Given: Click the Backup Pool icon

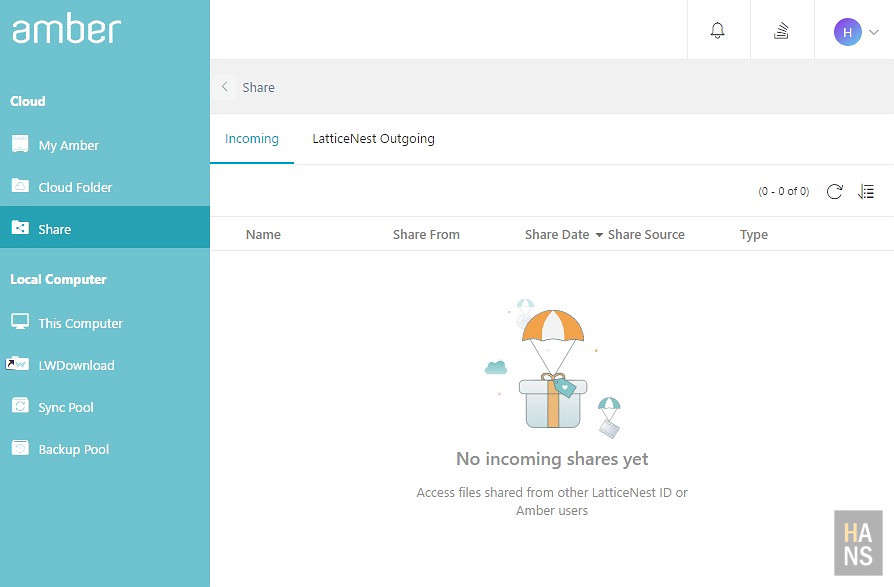Looking at the screenshot, I should (x=20, y=447).
